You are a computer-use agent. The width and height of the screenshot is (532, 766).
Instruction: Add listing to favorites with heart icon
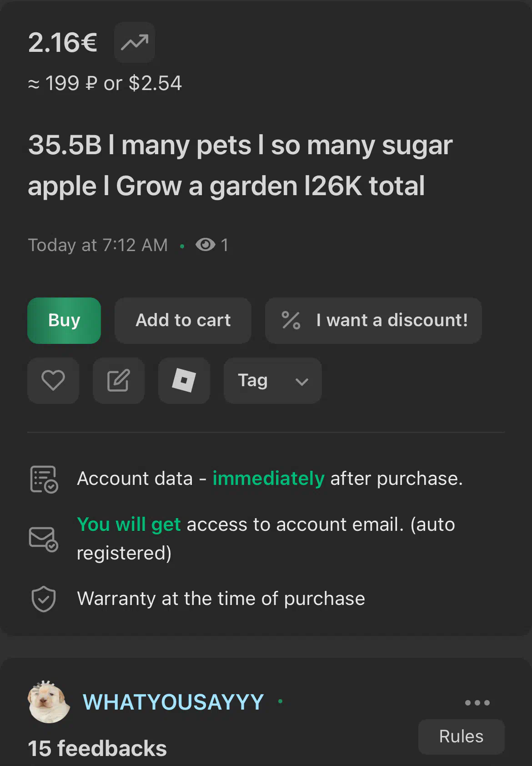point(53,381)
